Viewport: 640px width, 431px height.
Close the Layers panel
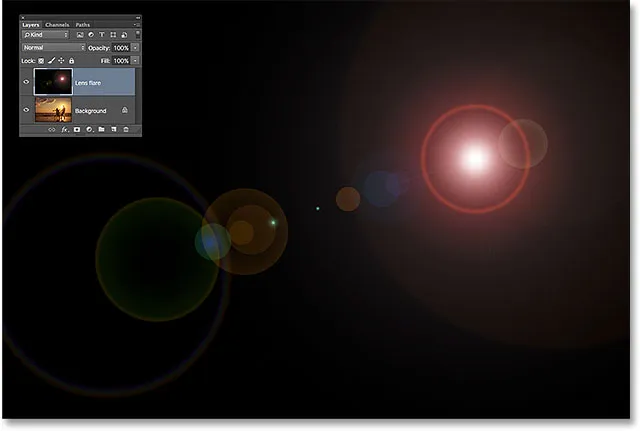click(x=23, y=18)
